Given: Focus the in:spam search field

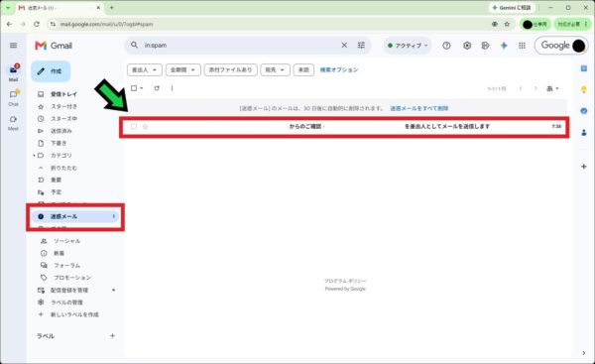Looking at the screenshot, I should [239, 46].
